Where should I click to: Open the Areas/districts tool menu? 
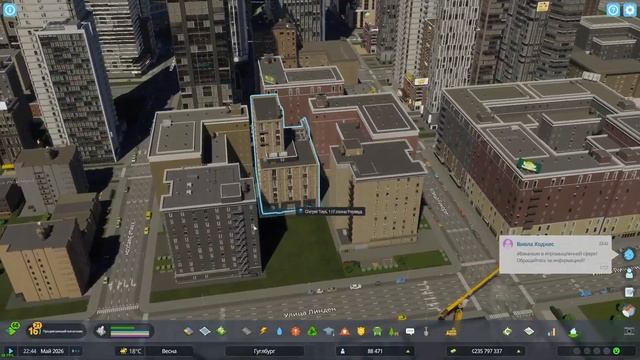(205, 331)
